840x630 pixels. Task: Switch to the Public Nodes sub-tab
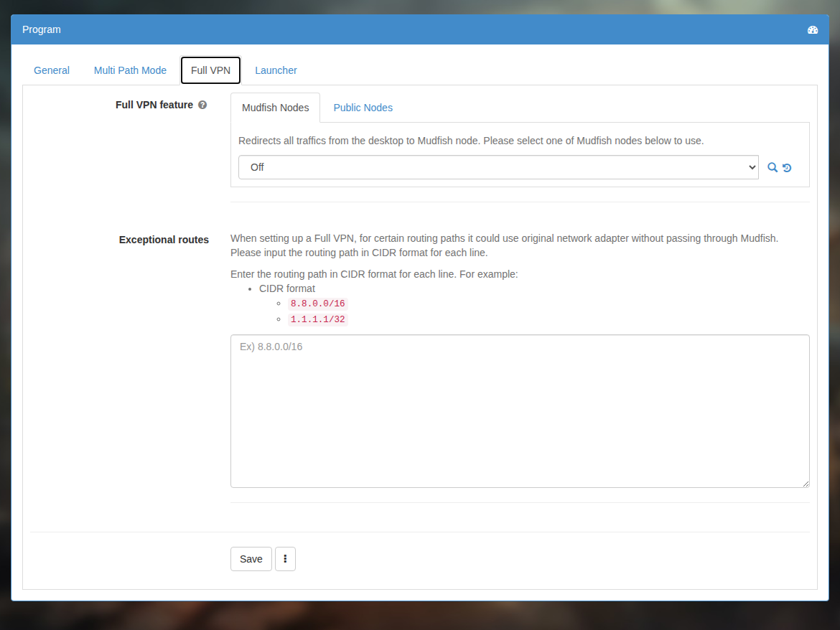(363, 108)
